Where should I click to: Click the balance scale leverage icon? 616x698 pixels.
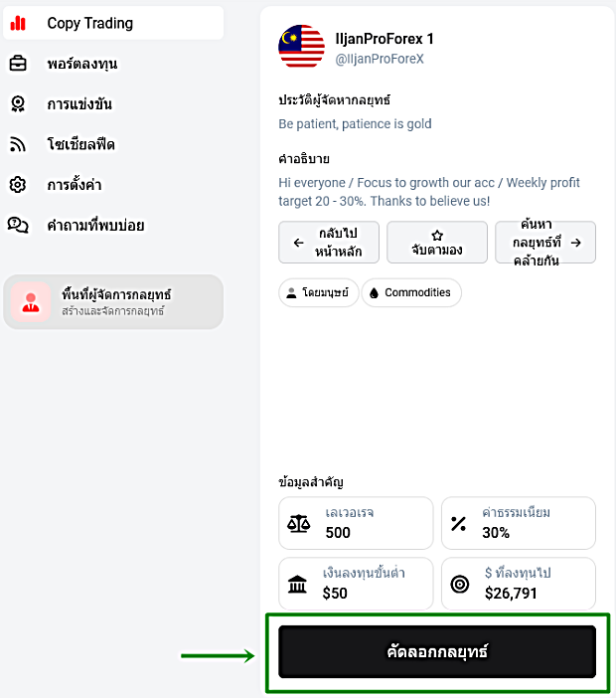(x=298, y=523)
